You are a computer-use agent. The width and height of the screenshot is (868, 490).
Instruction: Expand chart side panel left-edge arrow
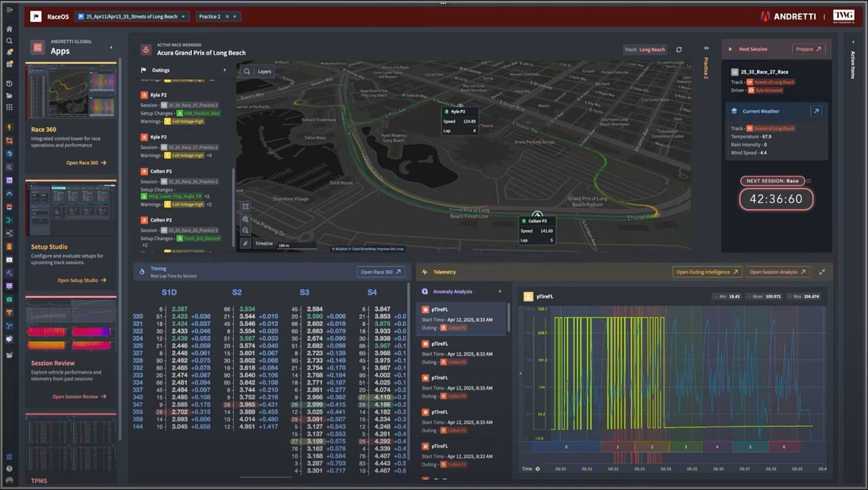point(520,374)
